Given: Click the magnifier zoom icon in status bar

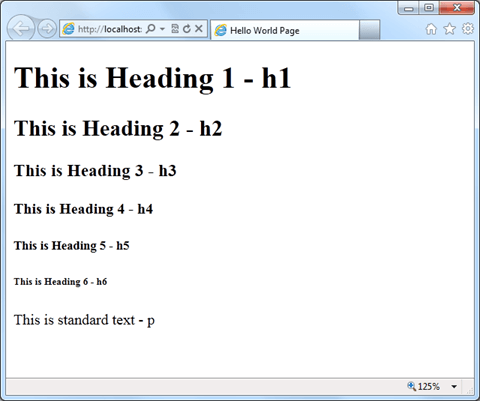Looking at the screenshot, I should point(411,386).
